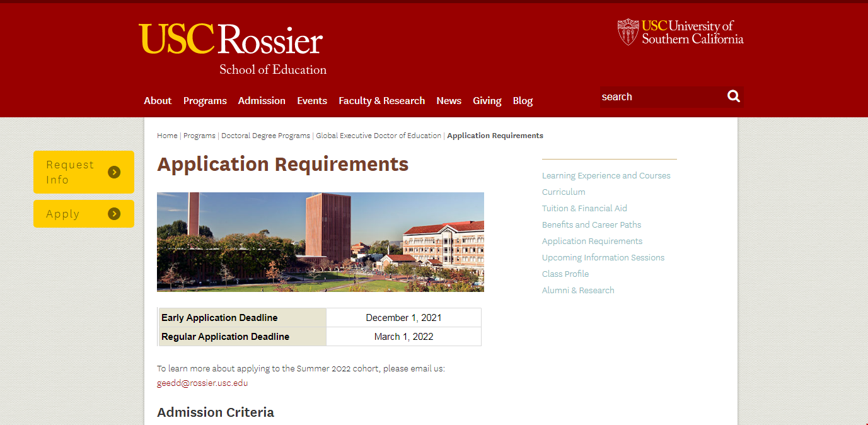Visit the Blog menu item
The image size is (868, 425).
(523, 101)
